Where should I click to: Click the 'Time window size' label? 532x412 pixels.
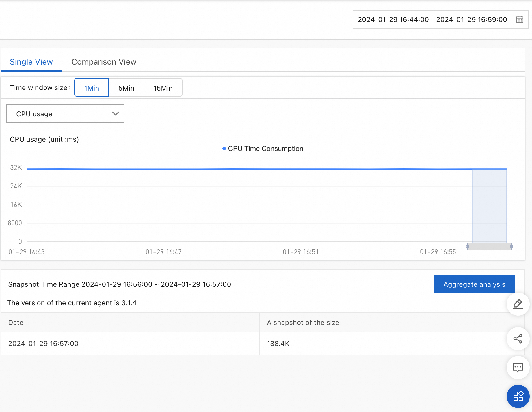point(40,88)
